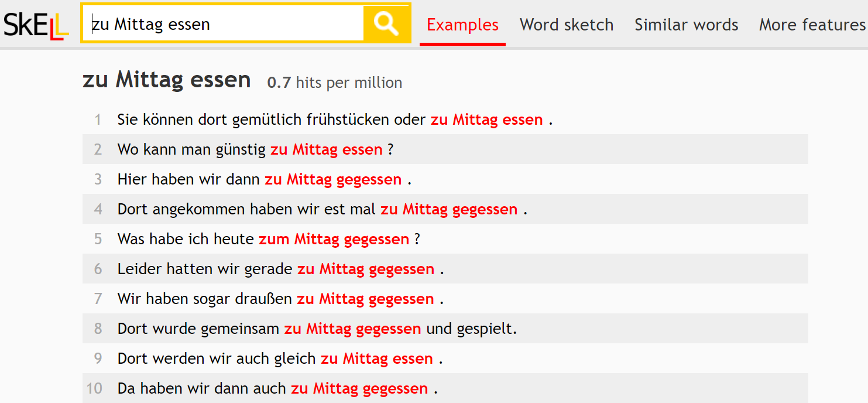868x403 pixels.
Task: Click the "zu Mittag essen" heading
Action: click(x=167, y=80)
